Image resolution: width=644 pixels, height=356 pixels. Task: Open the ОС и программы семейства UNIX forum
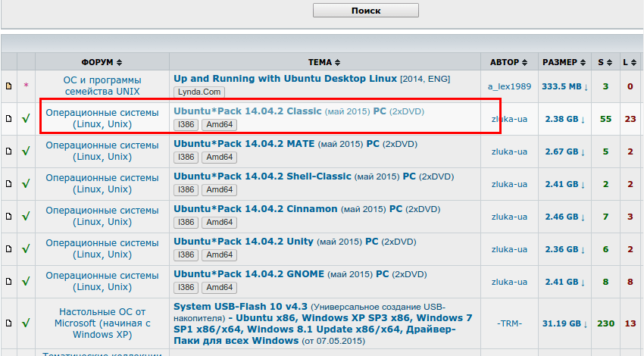pyautogui.click(x=102, y=86)
